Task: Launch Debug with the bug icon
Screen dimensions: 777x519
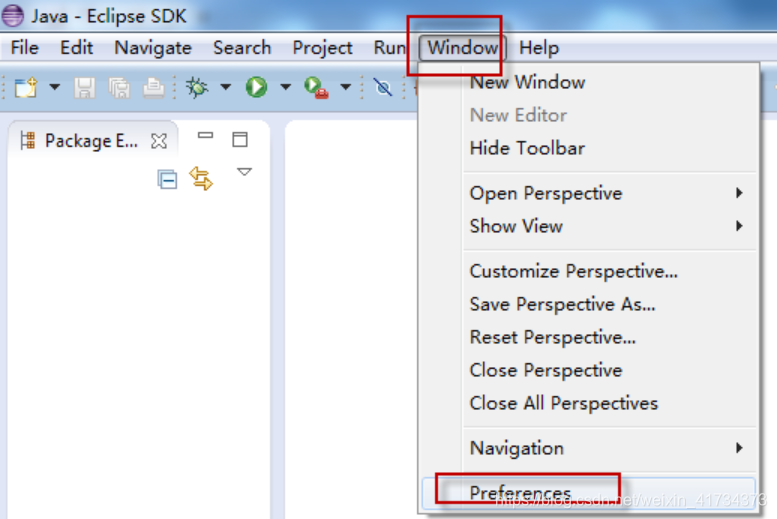Action: (x=197, y=87)
